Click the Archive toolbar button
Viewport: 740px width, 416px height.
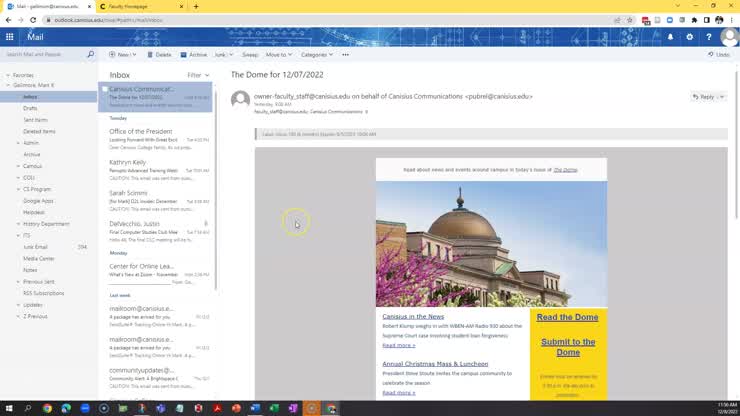193,55
